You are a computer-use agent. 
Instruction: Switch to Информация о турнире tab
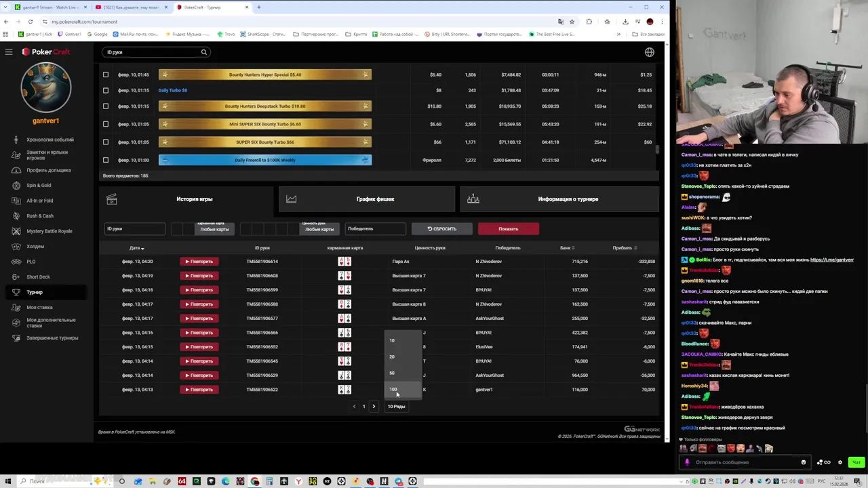click(x=559, y=199)
